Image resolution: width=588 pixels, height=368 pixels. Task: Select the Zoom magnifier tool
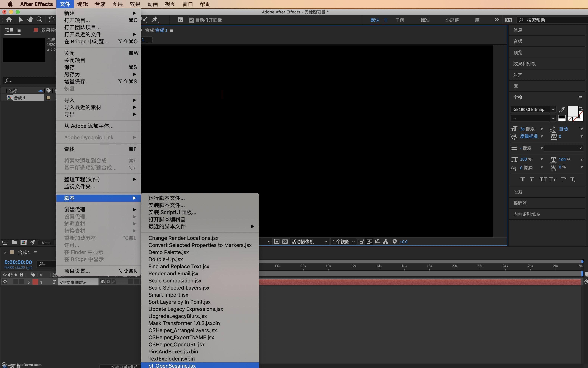tap(39, 20)
